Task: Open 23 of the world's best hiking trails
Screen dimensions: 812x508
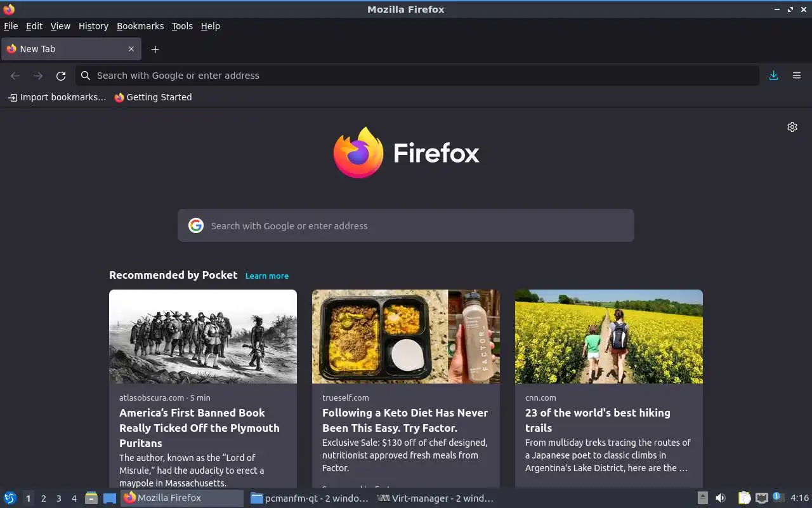Action: 598,420
